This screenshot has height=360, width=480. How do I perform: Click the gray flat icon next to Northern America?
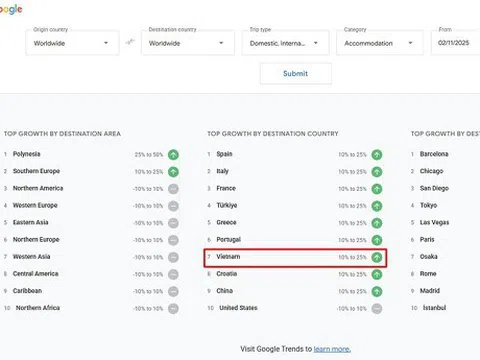pos(173,189)
